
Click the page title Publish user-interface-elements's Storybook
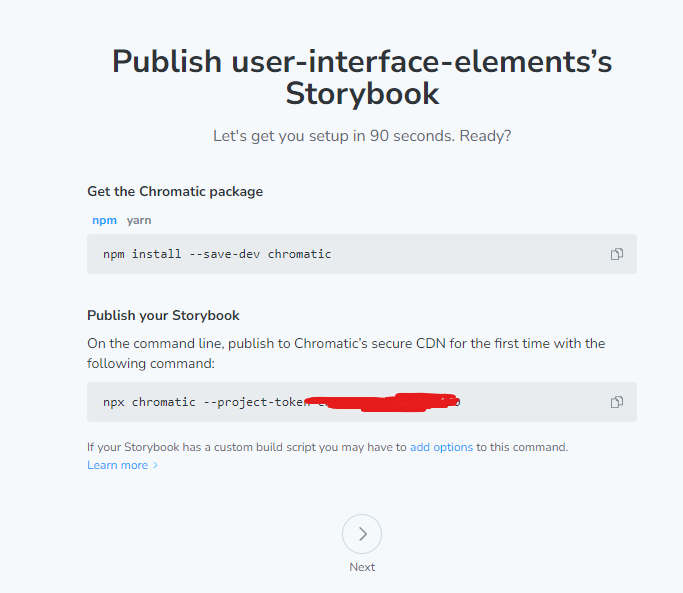tap(362, 78)
